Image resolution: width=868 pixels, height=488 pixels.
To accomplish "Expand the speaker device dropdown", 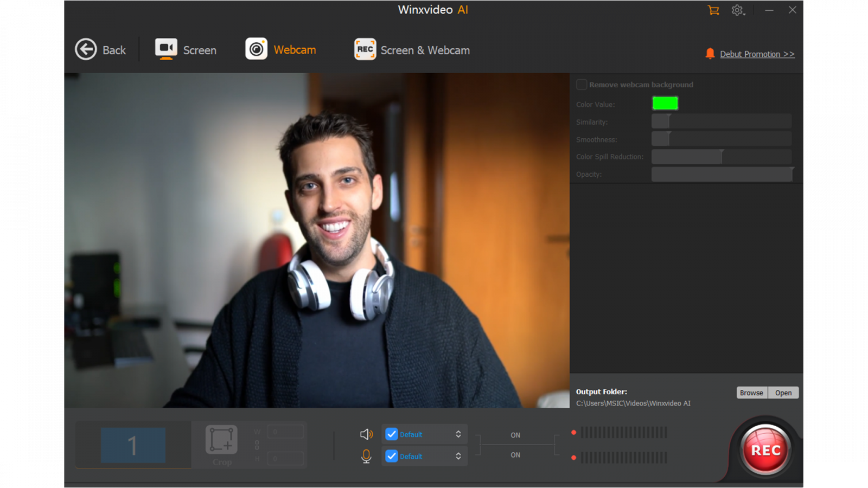I will 458,434.
